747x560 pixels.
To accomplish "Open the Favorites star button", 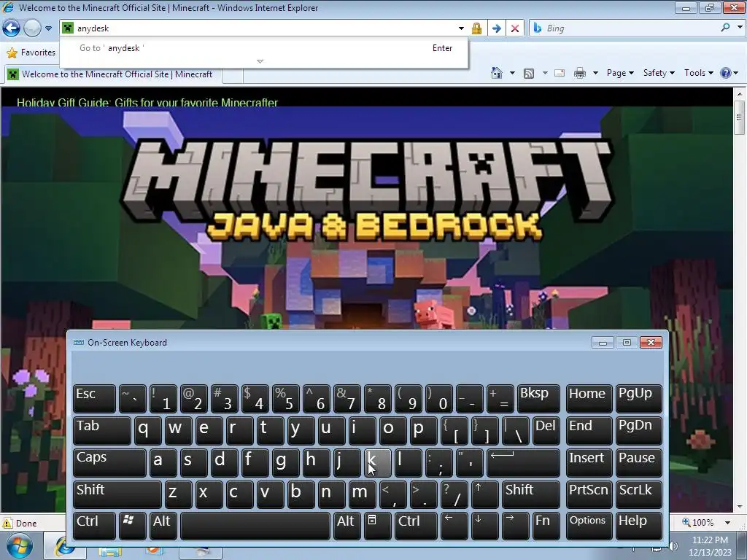I will pos(31,52).
